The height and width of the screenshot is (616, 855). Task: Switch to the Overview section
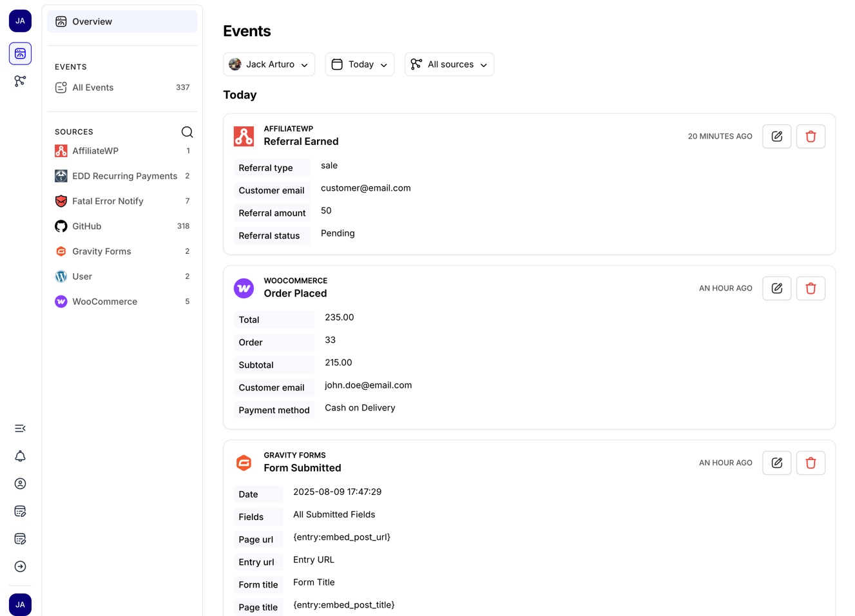(91, 21)
